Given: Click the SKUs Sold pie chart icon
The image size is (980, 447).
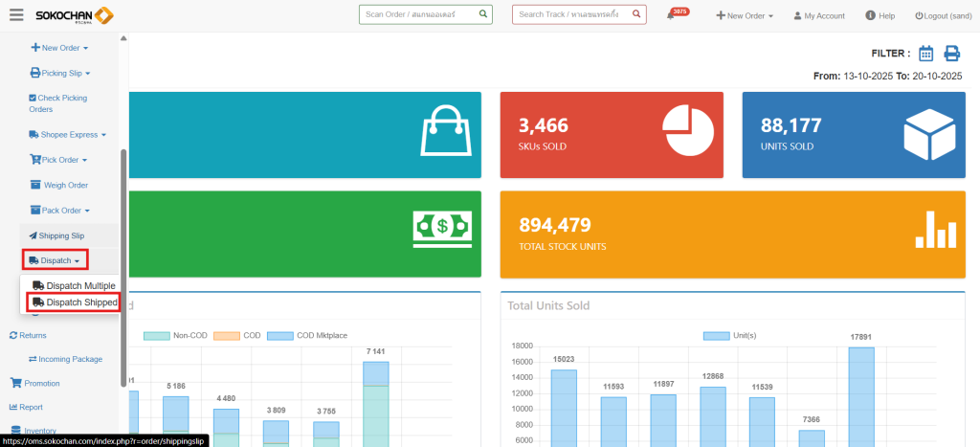Looking at the screenshot, I should (x=686, y=131).
